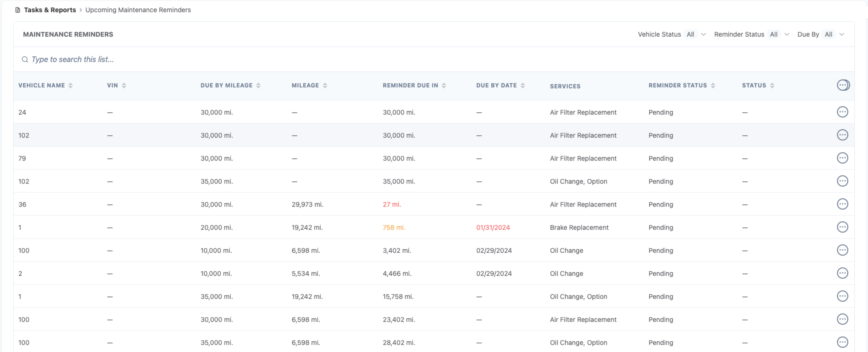Expand the Vehicle Status filter dropdown
Screen dimensions: 868x352
(695, 34)
